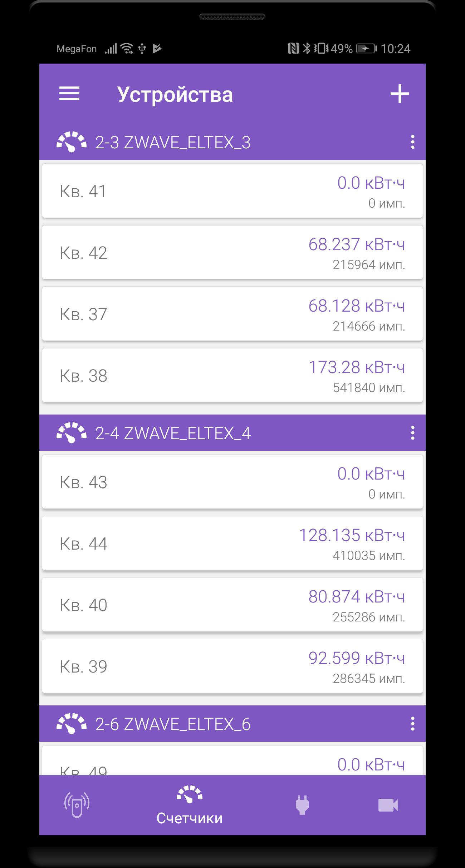Viewport: 465px width, 868px height.
Task: Open options for 2-4 ZWAVE_ELTEX_4
Action: (412, 433)
